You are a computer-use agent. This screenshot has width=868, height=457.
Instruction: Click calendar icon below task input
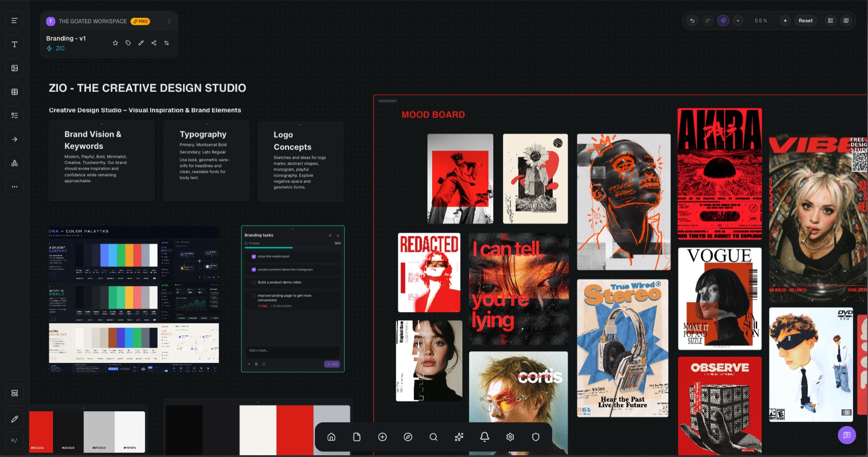click(x=257, y=364)
